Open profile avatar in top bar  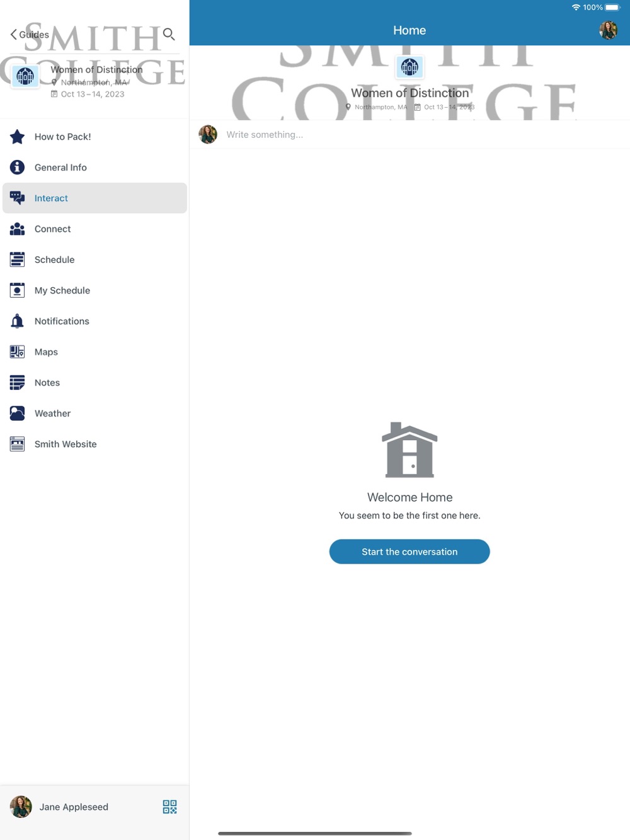coord(609,30)
